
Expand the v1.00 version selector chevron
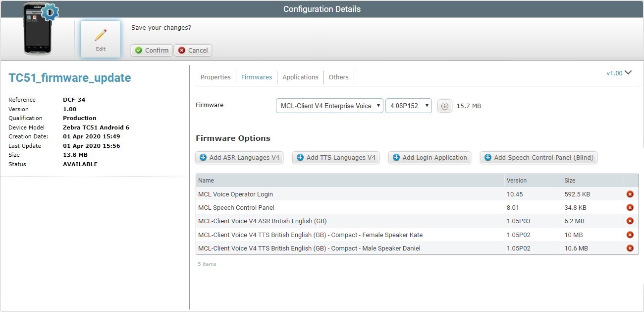(x=628, y=72)
